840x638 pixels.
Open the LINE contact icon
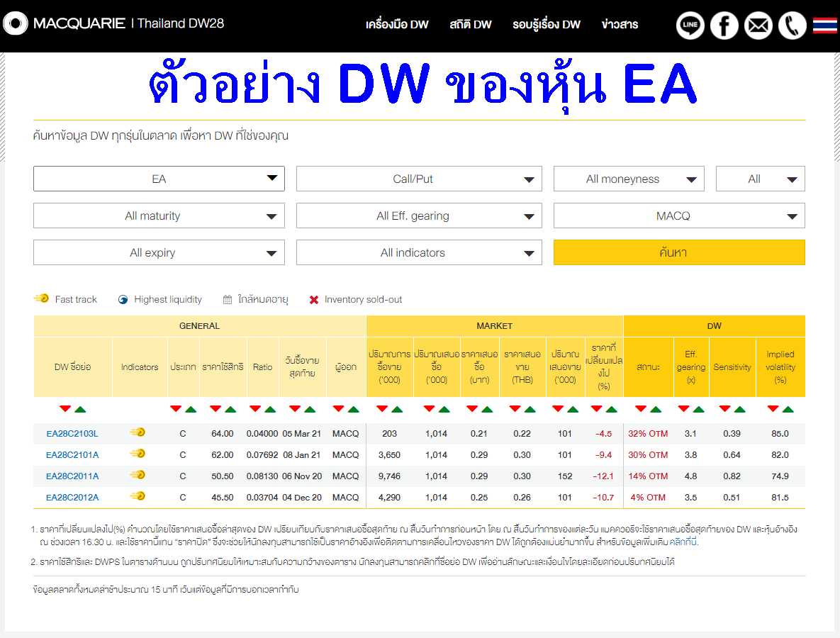coord(690,25)
